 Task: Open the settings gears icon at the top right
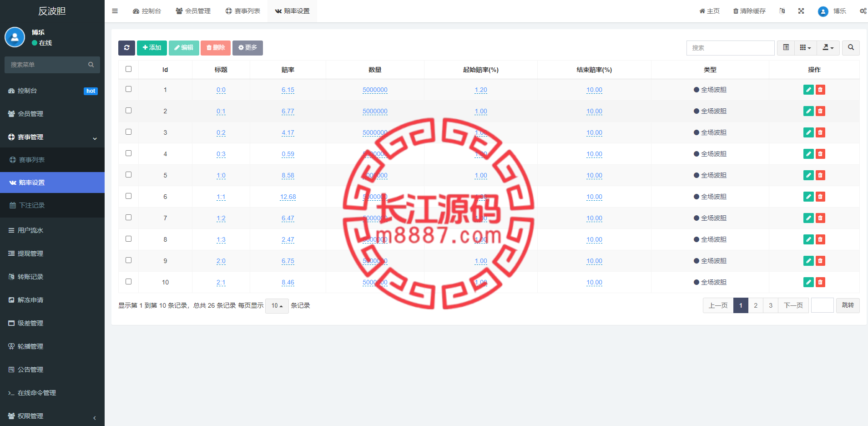pos(863,11)
